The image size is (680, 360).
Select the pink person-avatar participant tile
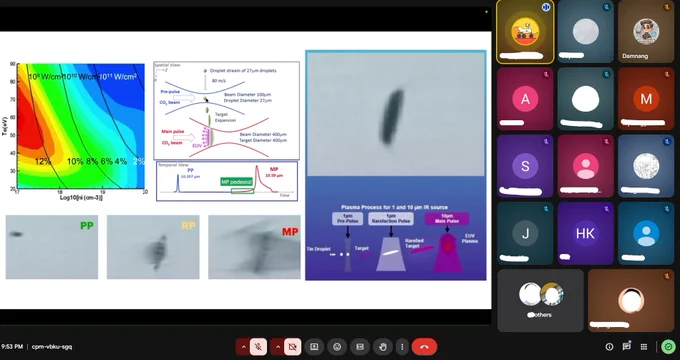tap(585, 166)
